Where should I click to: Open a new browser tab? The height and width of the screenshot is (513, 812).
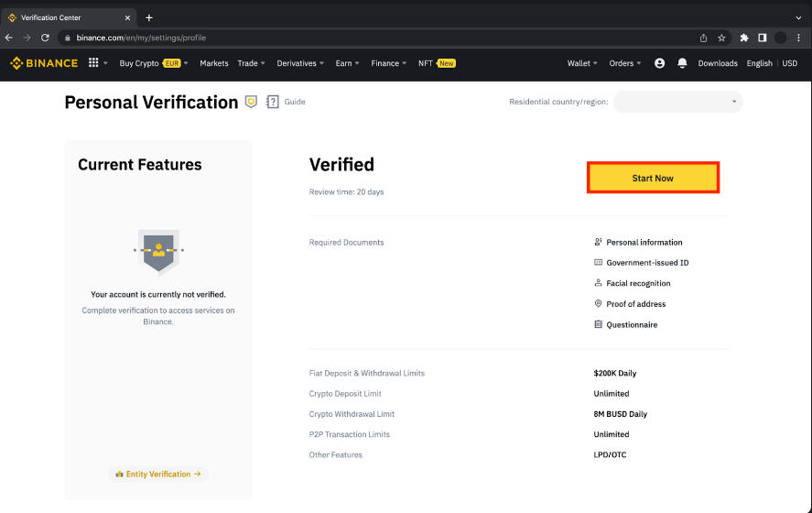[x=149, y=17]
